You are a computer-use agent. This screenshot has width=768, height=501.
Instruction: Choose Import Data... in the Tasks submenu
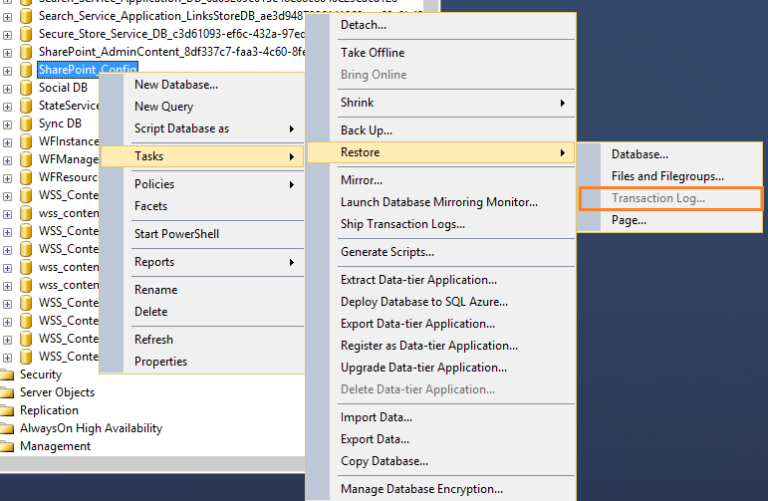(441, 418)
